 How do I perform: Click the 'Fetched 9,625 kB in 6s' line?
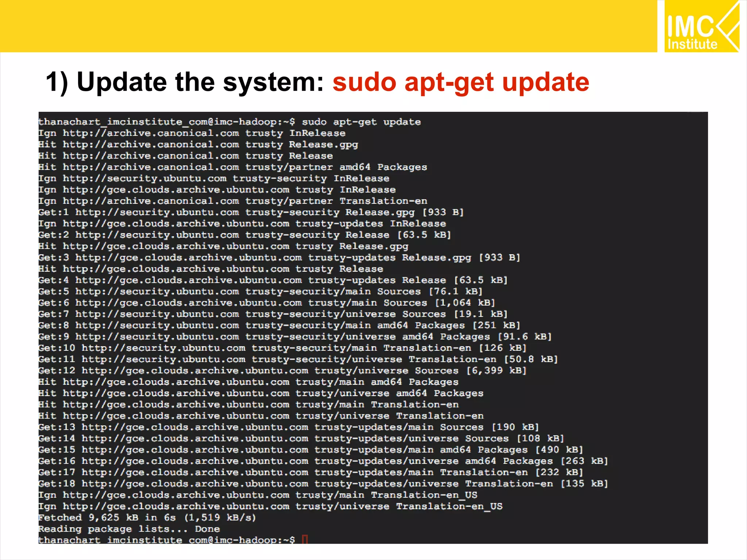(x=147, y=517)
